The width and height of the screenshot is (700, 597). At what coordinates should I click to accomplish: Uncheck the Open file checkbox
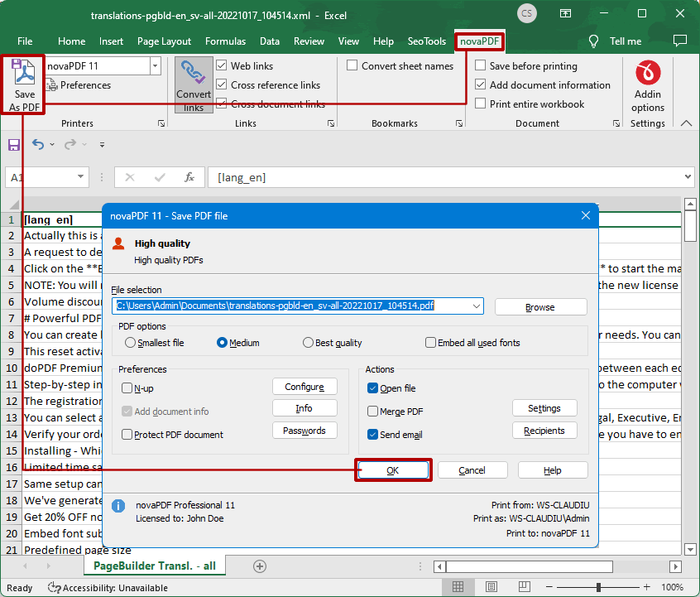click(x=372, y=388)
